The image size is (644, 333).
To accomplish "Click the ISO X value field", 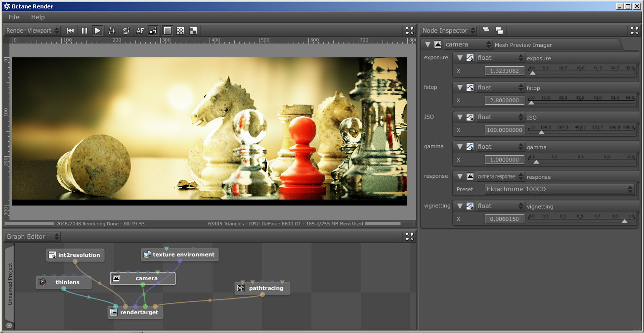I will click(x=505, y=130).
